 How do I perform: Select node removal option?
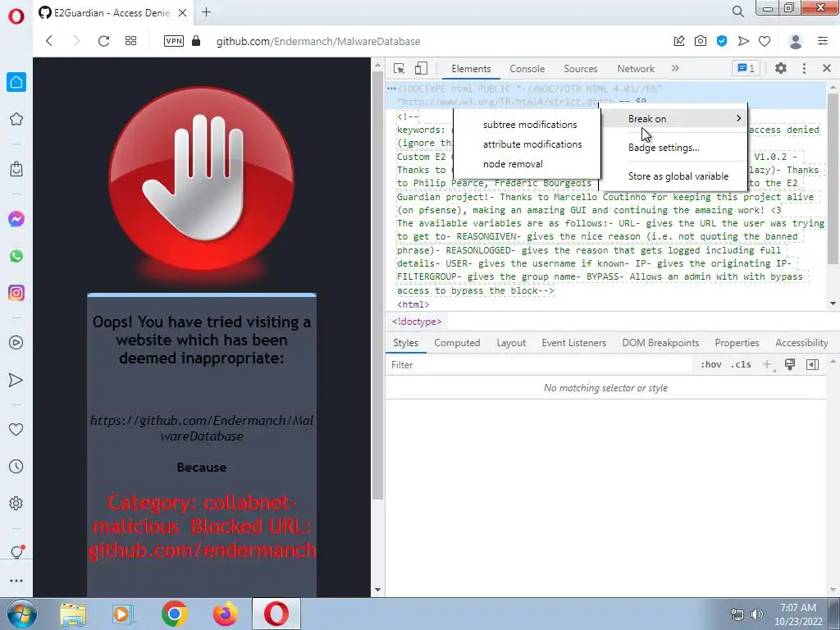(x=527, y=164)
